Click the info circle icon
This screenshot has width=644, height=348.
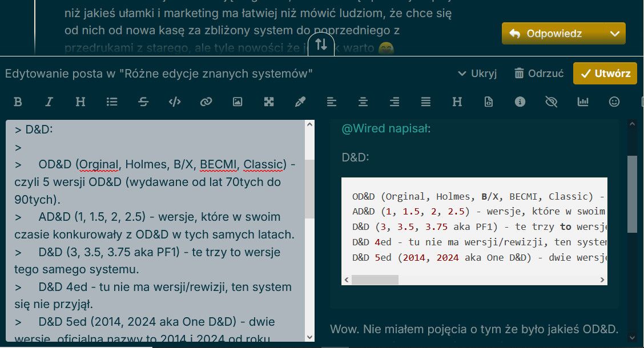pos(520,102)
